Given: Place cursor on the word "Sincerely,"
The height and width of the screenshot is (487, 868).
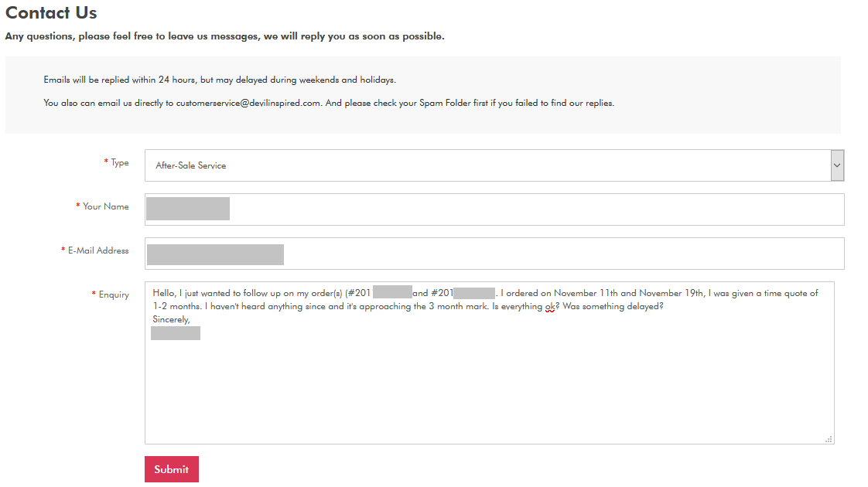Looking at the screenshot, I should coord(171,318).
